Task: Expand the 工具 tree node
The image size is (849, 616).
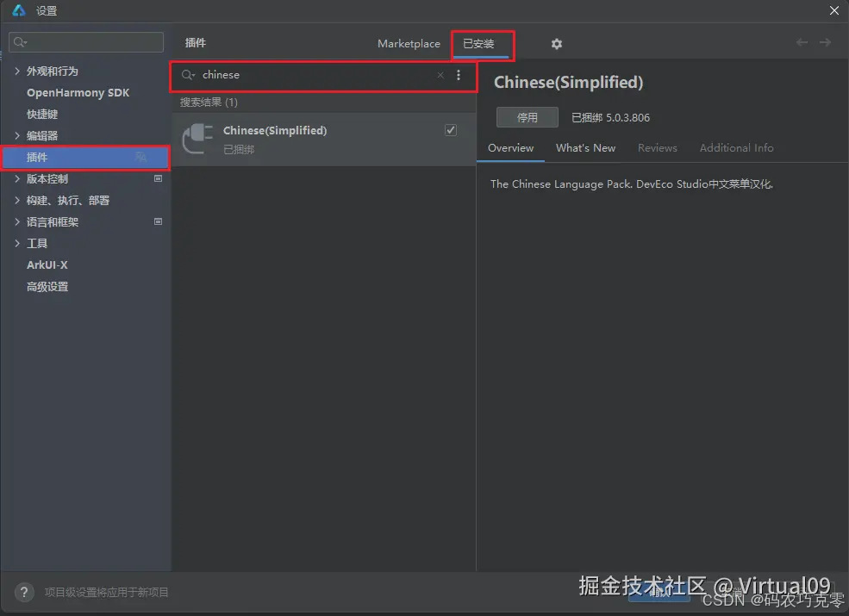Action: click(16, 243)
